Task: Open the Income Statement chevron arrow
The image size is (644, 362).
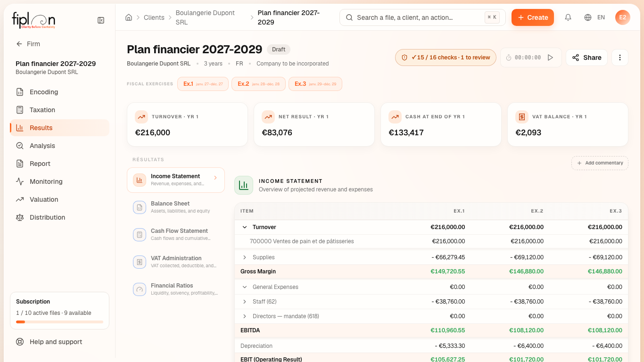Action: tap(215, 178)
